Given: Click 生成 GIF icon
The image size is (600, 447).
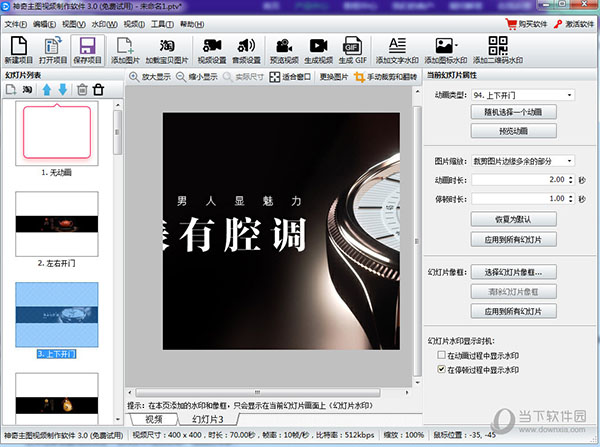Looking at the screenshot, I should 352,50.
